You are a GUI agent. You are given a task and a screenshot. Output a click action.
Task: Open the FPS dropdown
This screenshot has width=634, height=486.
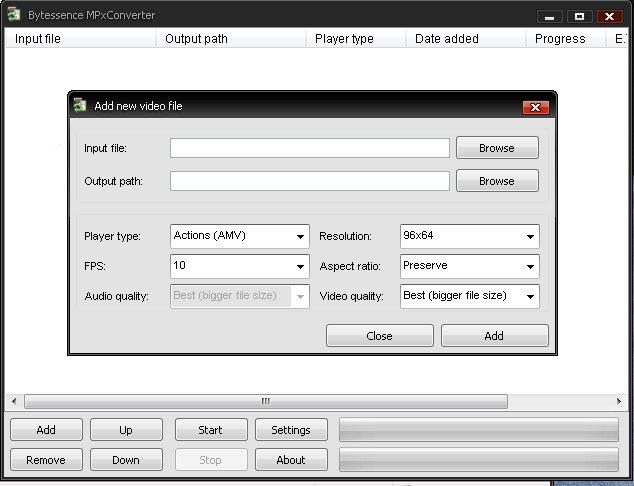[240, 266]
